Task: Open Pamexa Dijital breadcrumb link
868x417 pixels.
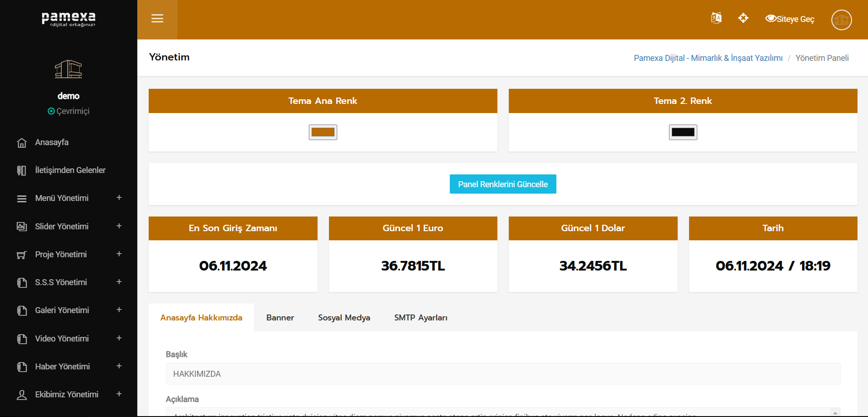Action: (708, 58)
